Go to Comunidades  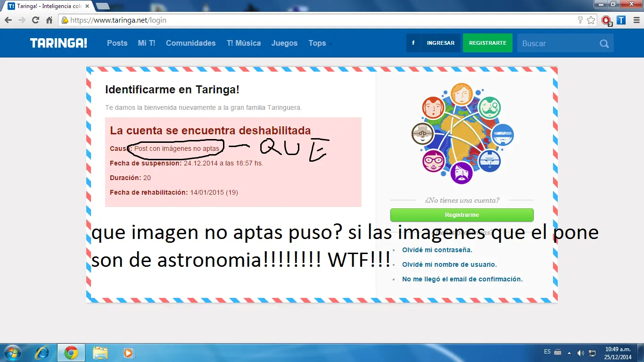(191, 43)
